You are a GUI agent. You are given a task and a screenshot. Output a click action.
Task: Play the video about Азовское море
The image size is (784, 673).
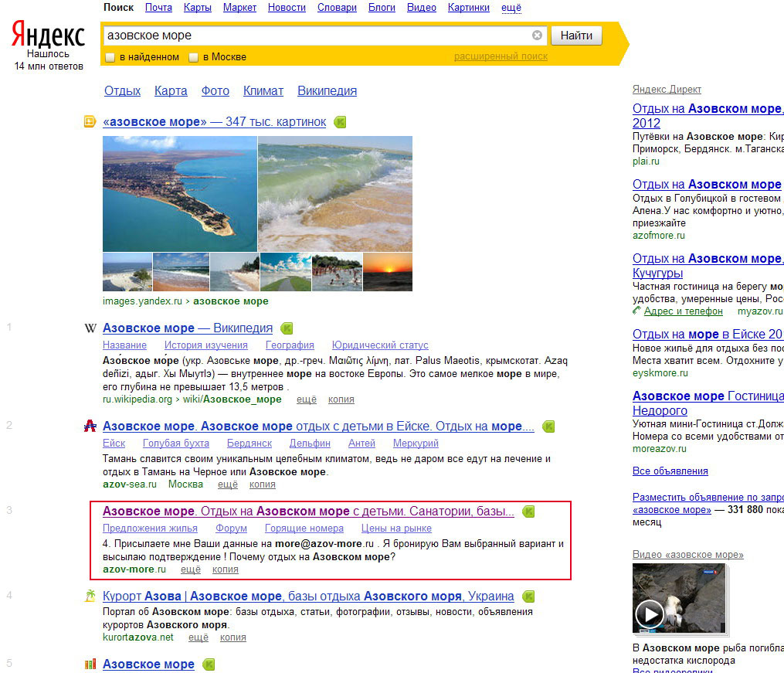click(x=649, y=614)
